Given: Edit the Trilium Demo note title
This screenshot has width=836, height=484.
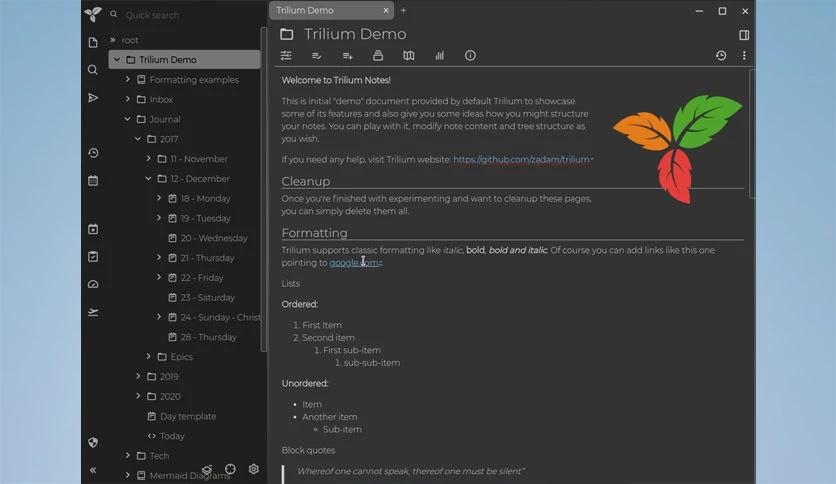Looking at the screenshot, I should click(x=355, y=34).
